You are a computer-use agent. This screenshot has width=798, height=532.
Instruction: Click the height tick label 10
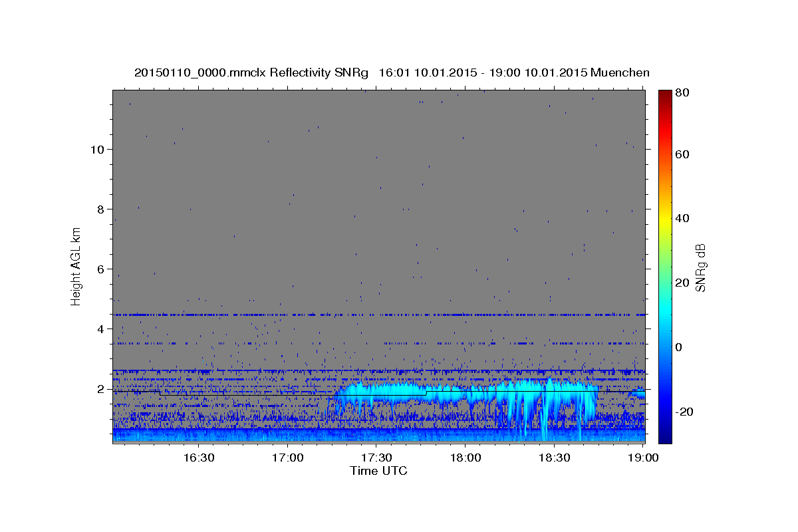click(x=98, y=149)
